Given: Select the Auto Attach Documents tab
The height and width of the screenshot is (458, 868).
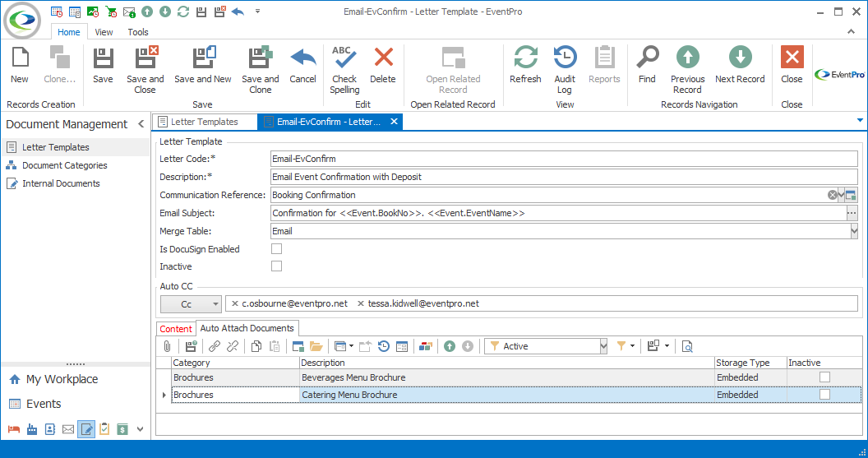Looking at the screenshot, I should click(x=247, y=328).
